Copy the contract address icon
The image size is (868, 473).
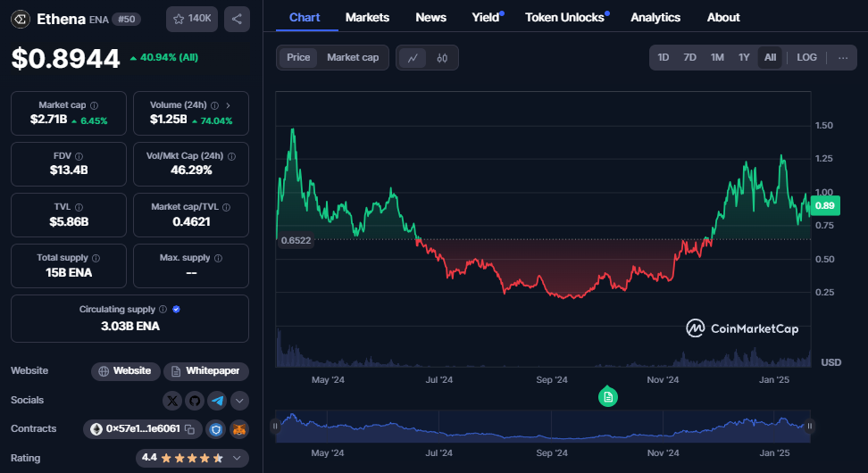189,429
